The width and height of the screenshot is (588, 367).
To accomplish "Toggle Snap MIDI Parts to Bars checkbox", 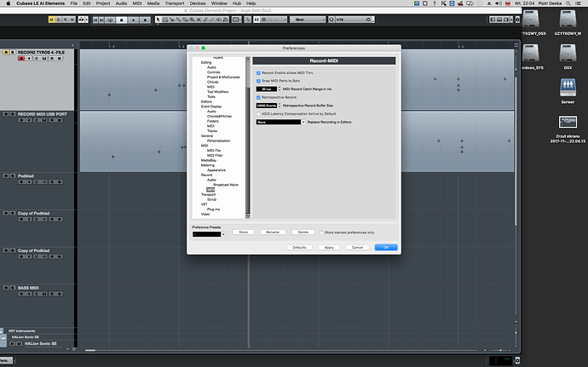I will click(258, 81).
